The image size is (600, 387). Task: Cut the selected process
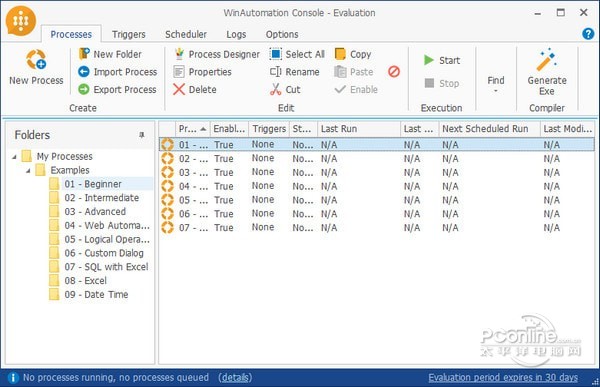click(x=285, y=90)
